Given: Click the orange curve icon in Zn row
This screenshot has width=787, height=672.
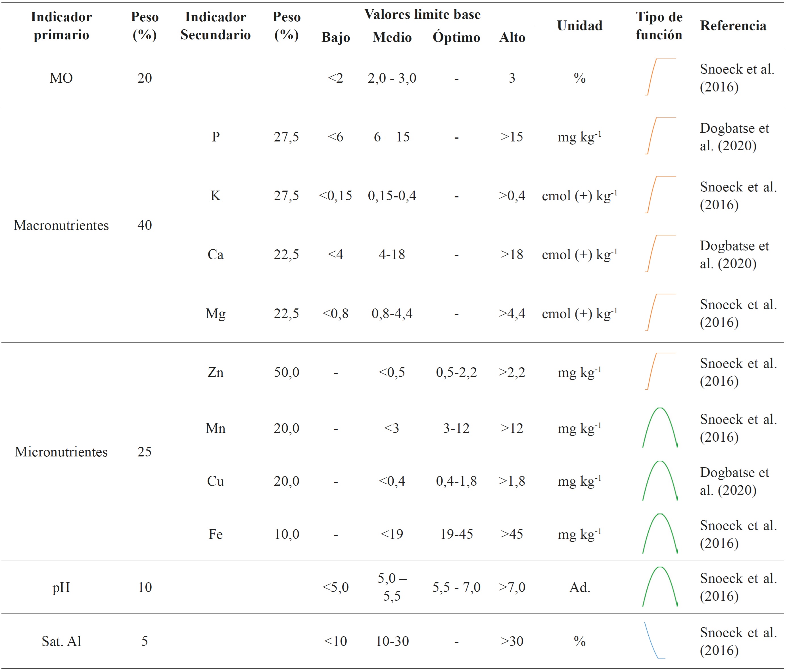Looking at the screenshot, I should [660, 372].
